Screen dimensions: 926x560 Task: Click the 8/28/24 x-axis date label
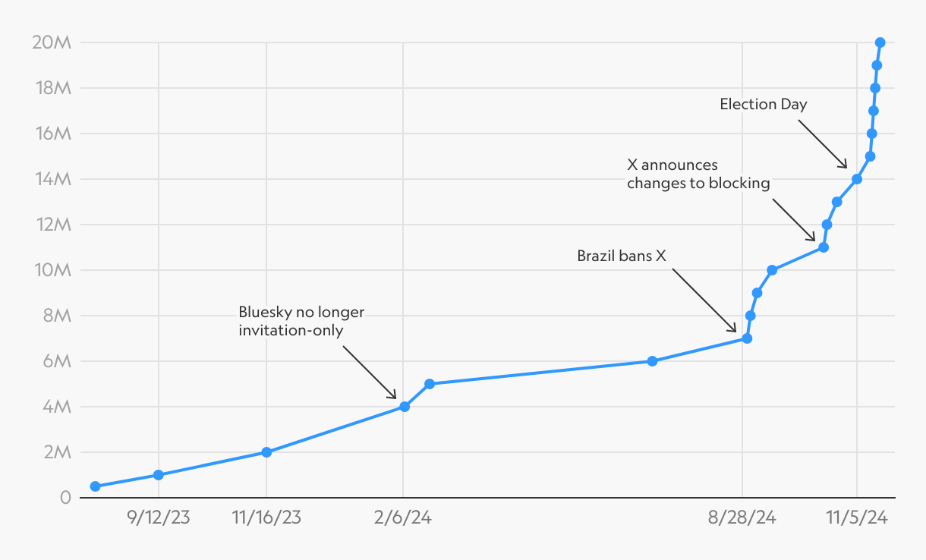point(742,518)
